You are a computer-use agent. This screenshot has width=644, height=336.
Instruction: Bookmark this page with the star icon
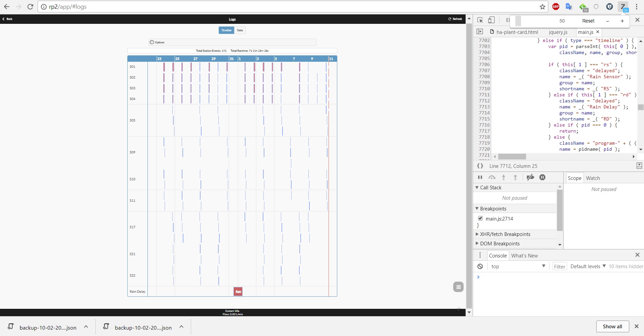(542, 7)
